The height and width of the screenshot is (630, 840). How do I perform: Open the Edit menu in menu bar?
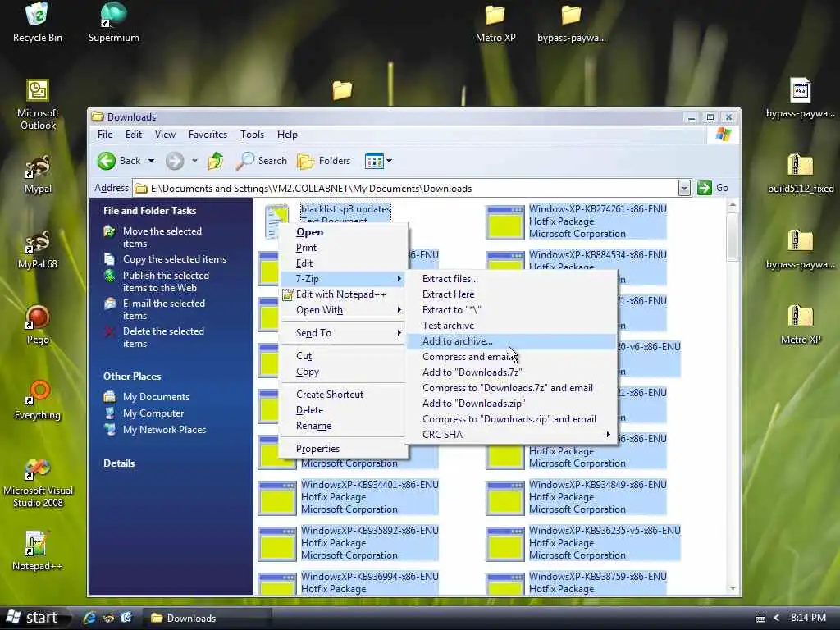click(x=134, y=135)
